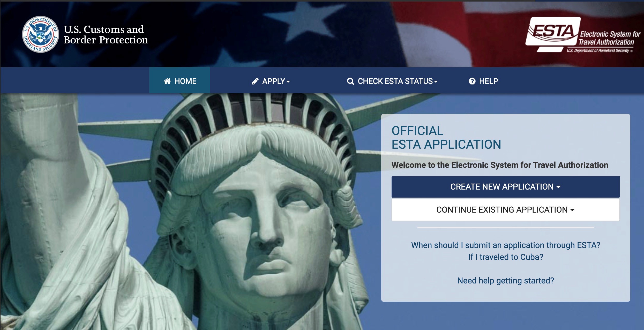Screen dimensions: 644x330
Task: Click U.S. Customs and Border Protection title
Action: tap(106, 35)
